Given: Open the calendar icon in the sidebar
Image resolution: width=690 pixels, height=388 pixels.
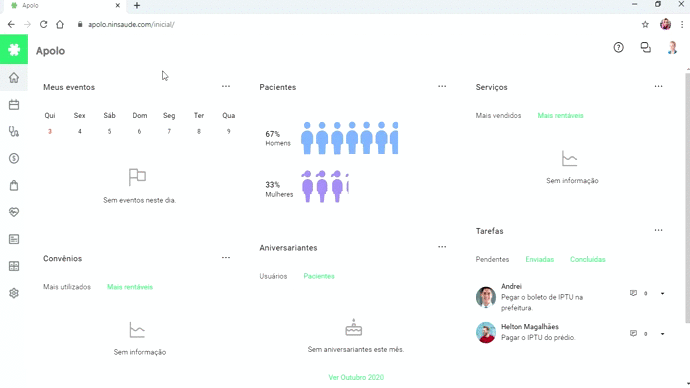Looking at the screenshot, I should coord(14,105).
